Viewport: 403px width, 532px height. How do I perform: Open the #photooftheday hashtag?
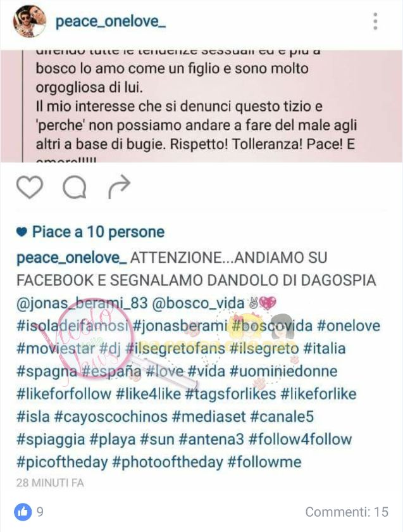[x=168, y=462]
